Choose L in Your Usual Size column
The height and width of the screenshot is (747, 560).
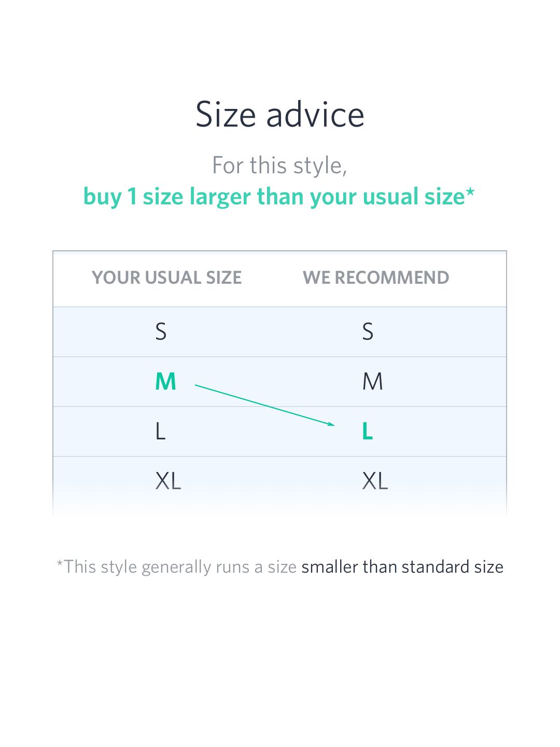(160, 431)
